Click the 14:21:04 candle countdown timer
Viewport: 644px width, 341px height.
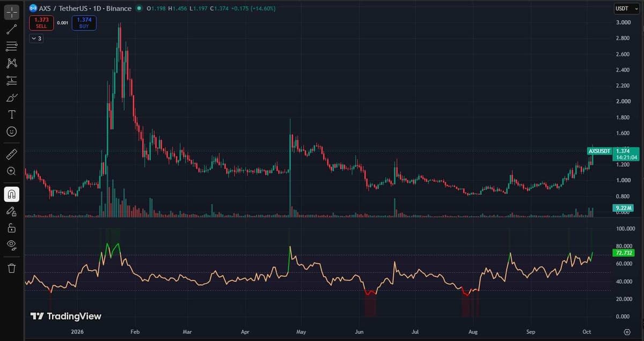[x=626, y=158]
